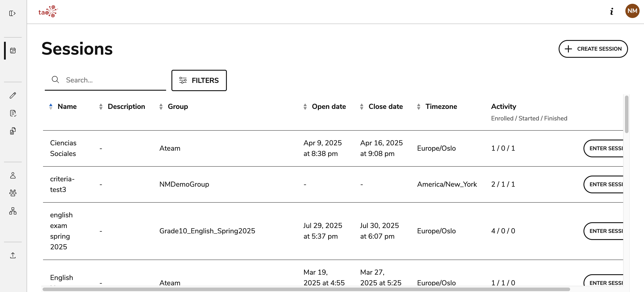Open the user groups sidebar icon
The width and height of the screenshot is (644, 292).
pyautogui.click(x=13, y=193)
